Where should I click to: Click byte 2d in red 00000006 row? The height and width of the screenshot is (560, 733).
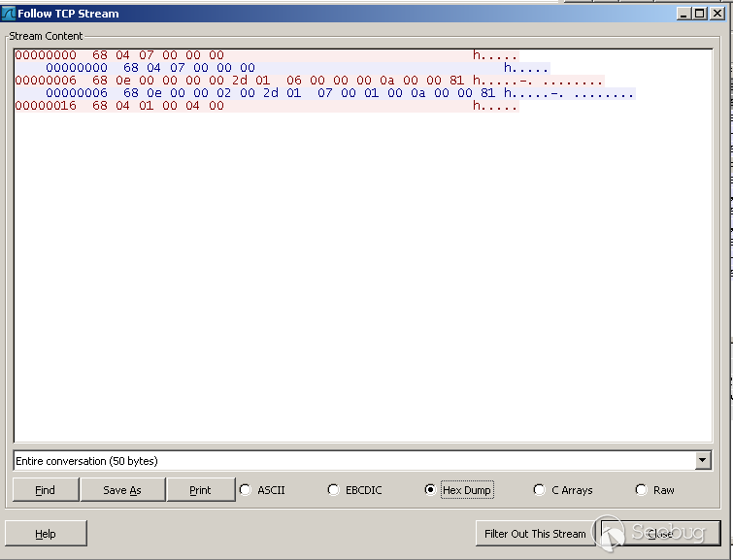pos(240,81)
